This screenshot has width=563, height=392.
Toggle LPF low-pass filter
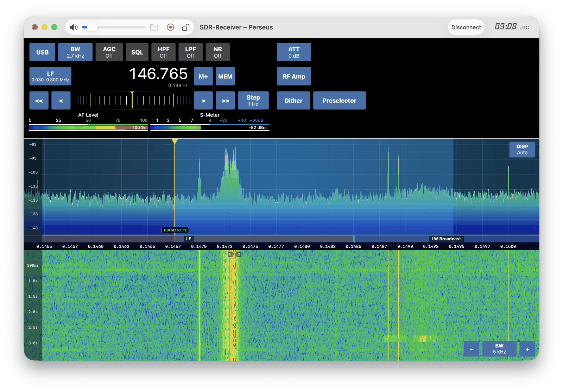pos(190,52)
